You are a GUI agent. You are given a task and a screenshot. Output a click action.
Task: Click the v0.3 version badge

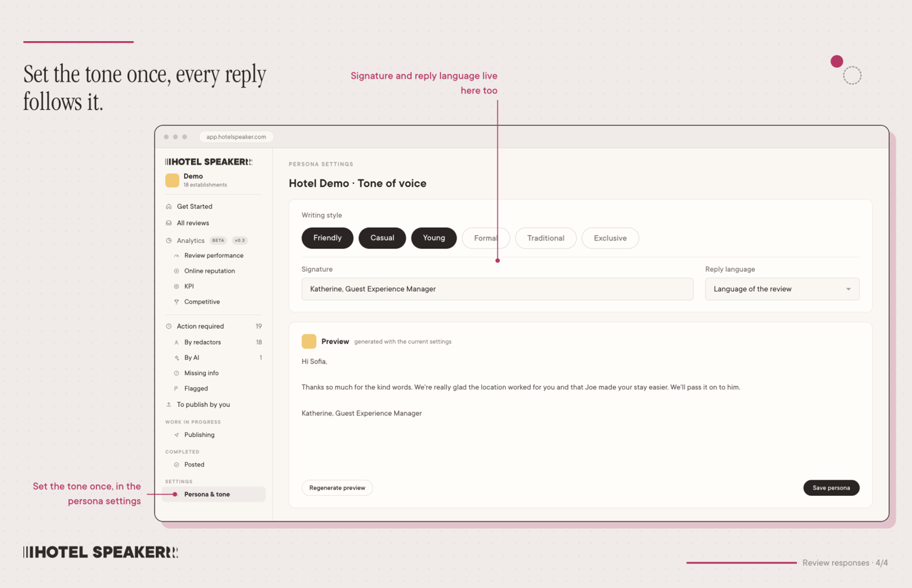pos(240,240)
